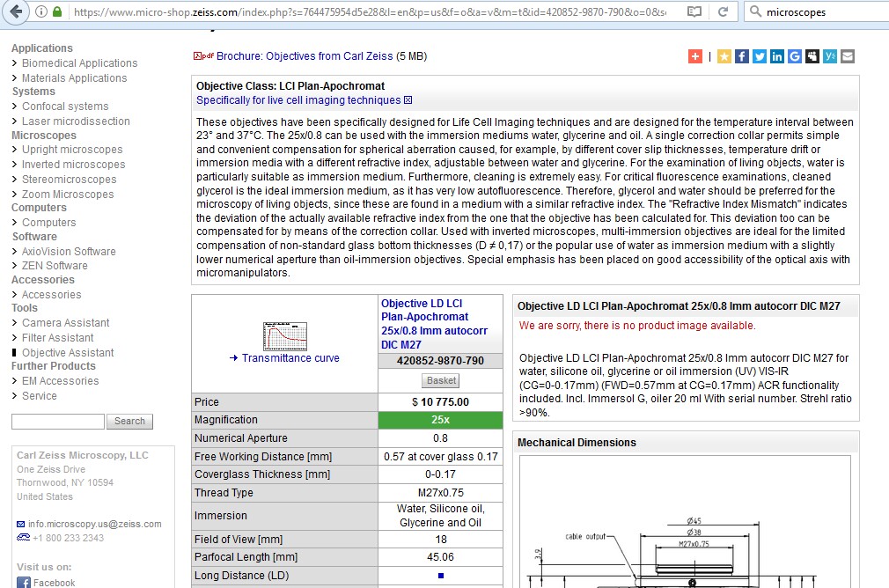Share this page on Yammer
Viewport: 889px width, 588px height.
829,56
